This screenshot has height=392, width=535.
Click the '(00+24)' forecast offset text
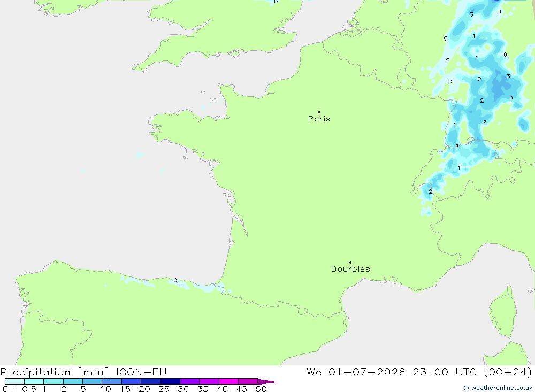[x=508, y=372]
